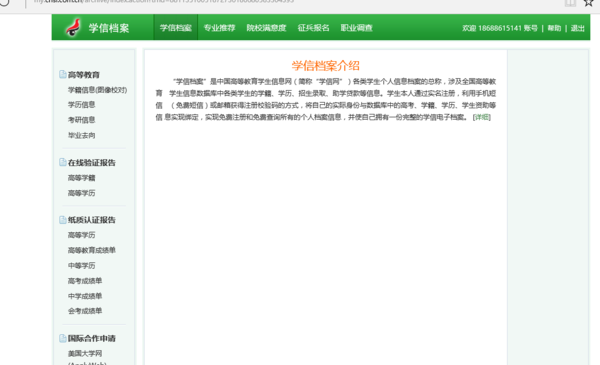
Task: Click the document icon beside 纸质认证报告
Action: (x=63, y=220)
